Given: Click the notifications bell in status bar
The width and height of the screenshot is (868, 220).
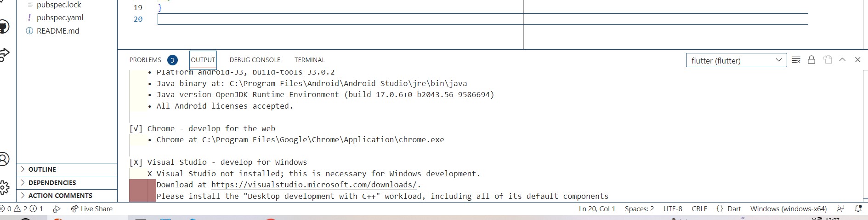Looking at the screenshot, I should coord(858,208).
